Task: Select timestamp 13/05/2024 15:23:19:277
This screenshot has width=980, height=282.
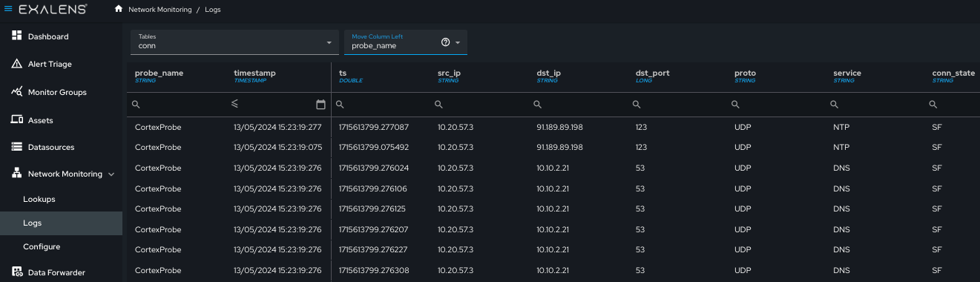Action: (277, 127)
